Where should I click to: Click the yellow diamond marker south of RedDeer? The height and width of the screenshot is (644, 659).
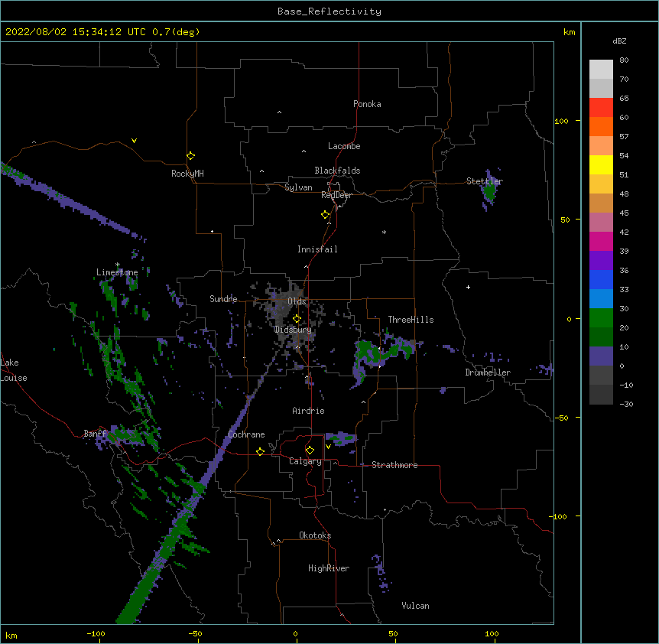[x=325, y=215]
